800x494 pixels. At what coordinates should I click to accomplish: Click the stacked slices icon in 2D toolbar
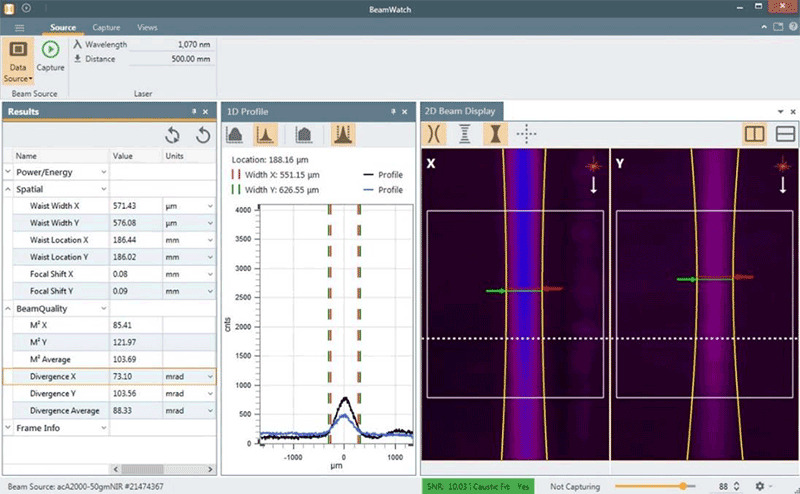[465, 133]
